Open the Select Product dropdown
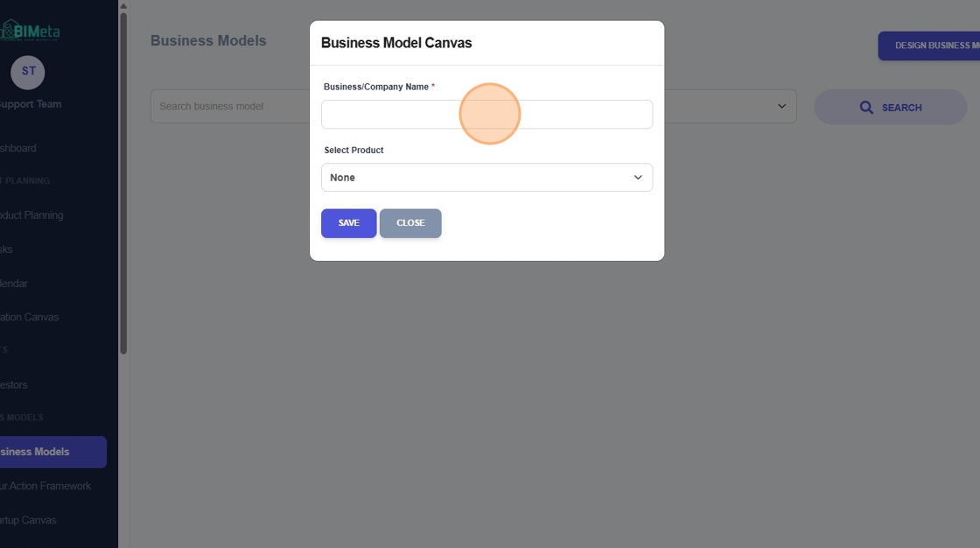The image size is (980, 548). (486, 178)
